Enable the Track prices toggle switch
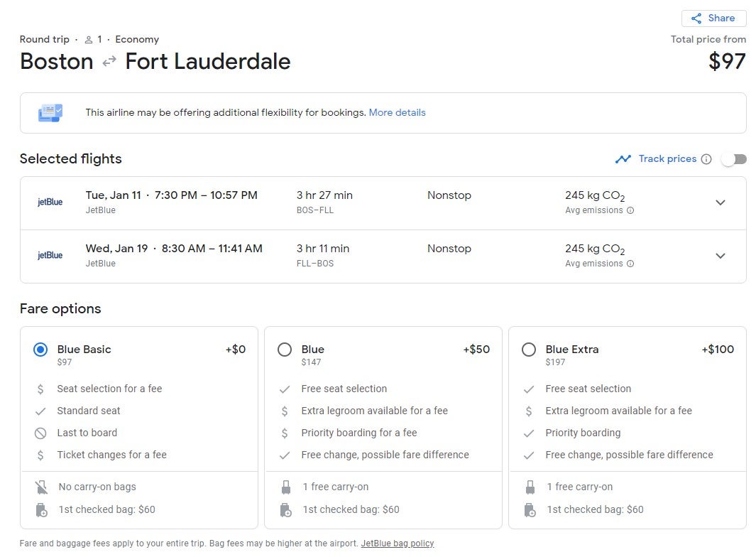Image resolution: width=756 pixels, height=557 pixels. click(x=733, y=159)
